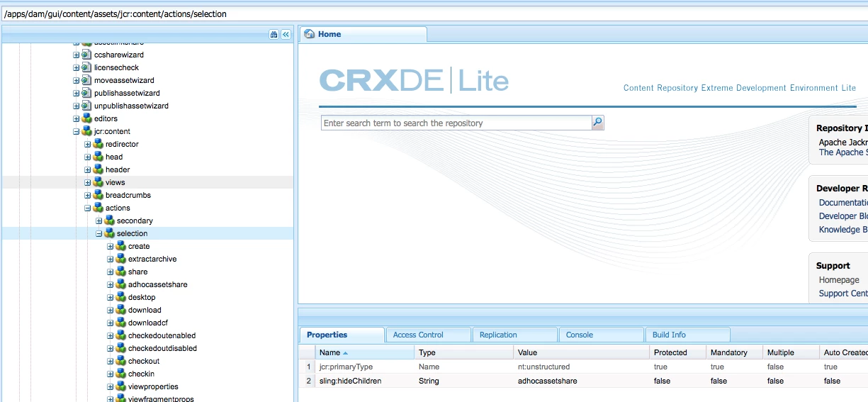Image resolution: width=868 pixels, height=402 pixels.
Task: Sort by the Protected column header
Action: tap(677, 352)
